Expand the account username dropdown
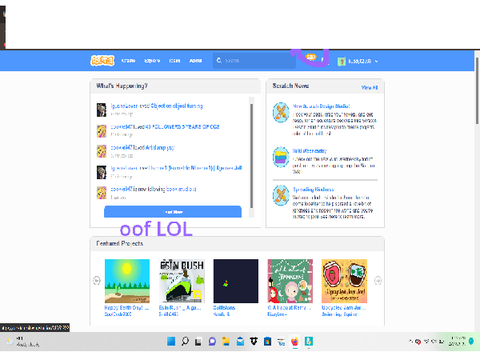This screenshot has width=480, height=360. point(358,61)
